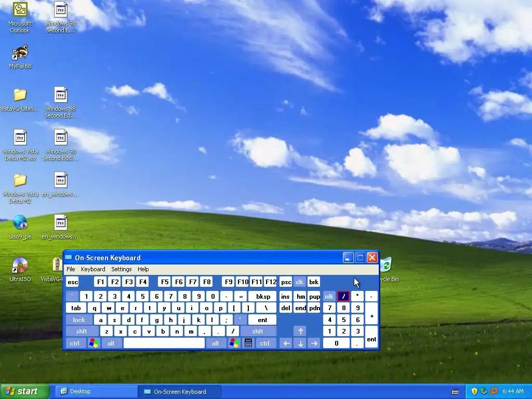Click the 6:44 AM clock

[x=513, y=392]
